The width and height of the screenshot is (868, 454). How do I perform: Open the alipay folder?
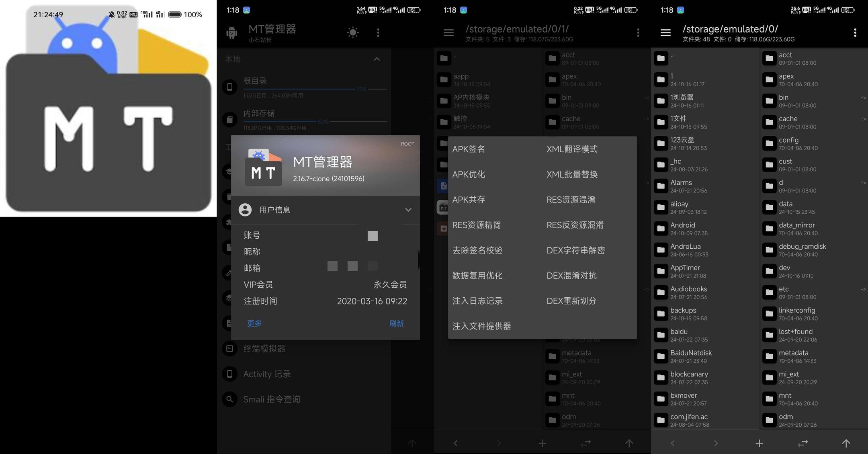point(705,207)
